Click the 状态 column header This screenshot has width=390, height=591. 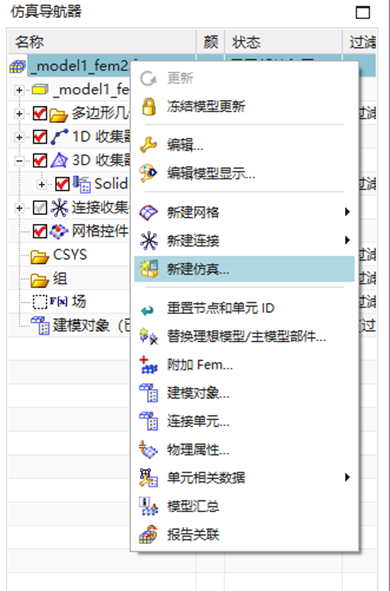pos(283,42)
